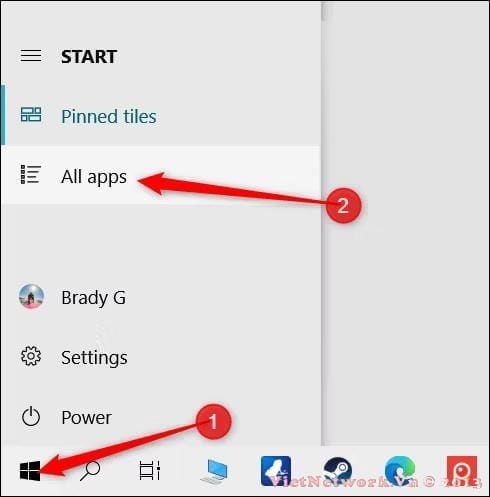Launch Steam from the taskbar
The image size is (490, 497).
coord(338,471)
